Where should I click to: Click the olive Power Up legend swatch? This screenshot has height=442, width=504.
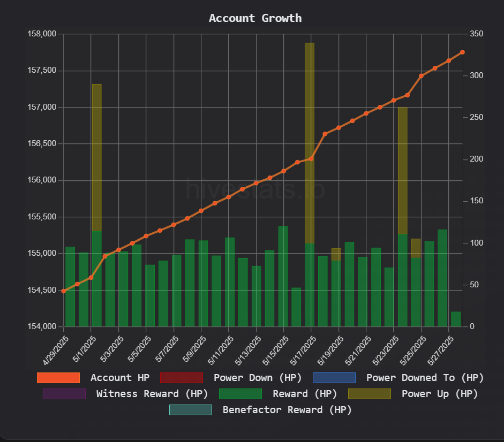(370, 394)
